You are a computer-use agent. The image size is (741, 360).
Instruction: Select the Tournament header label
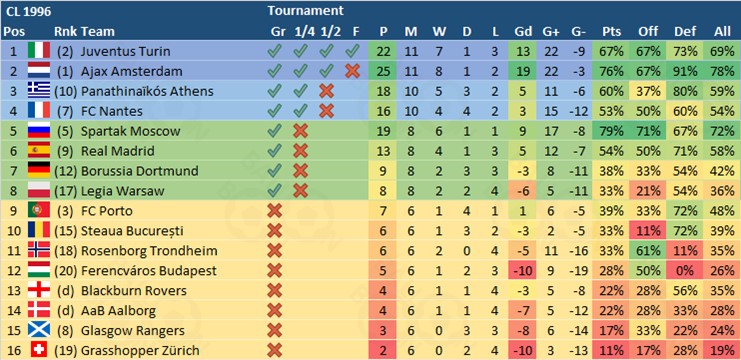point(305,10)
